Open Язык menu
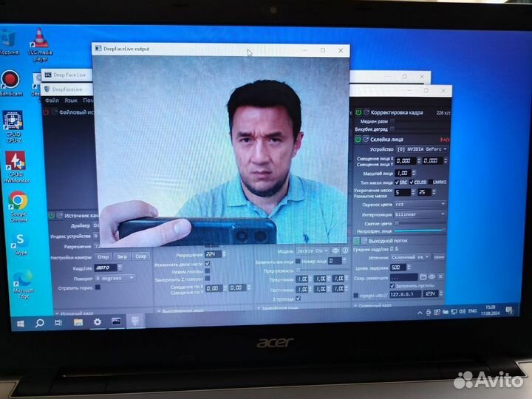 (71, 100)
